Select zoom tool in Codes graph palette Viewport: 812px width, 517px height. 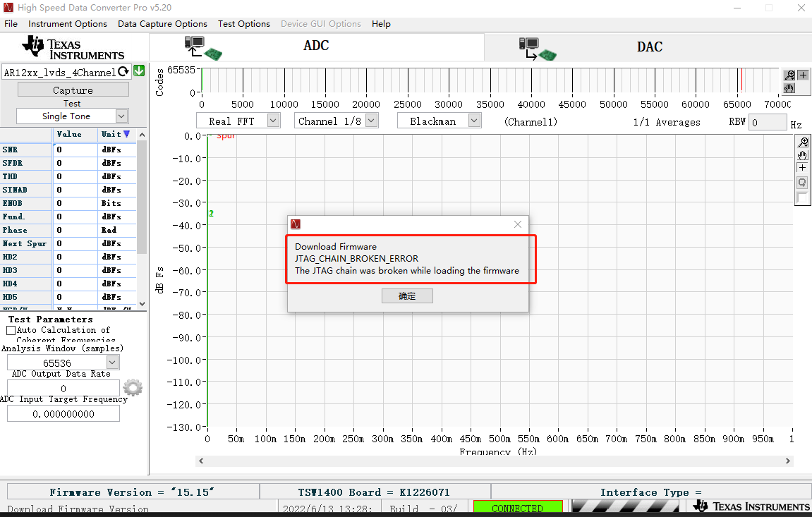coord(789,75)
